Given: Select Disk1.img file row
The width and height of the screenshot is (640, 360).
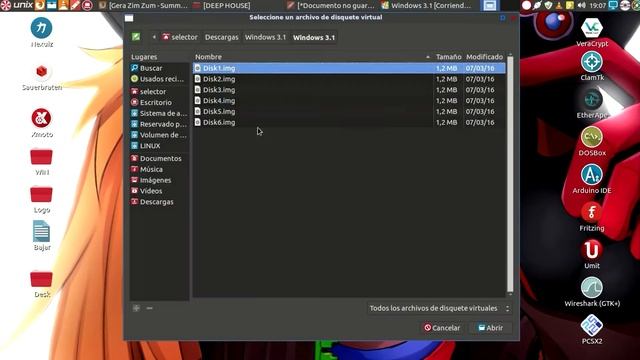Looking at the screenshot, I should [349, 68].
